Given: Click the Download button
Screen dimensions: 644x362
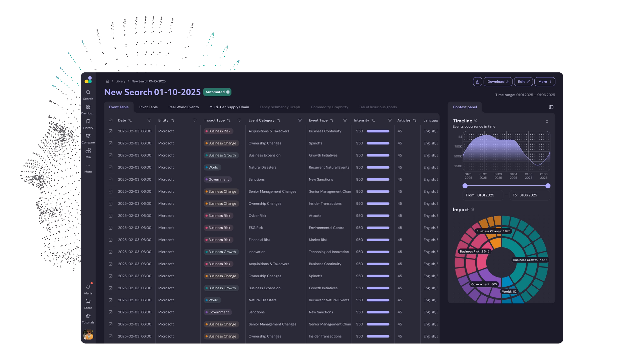Looking at the screenshot, I should pos(498,82).
